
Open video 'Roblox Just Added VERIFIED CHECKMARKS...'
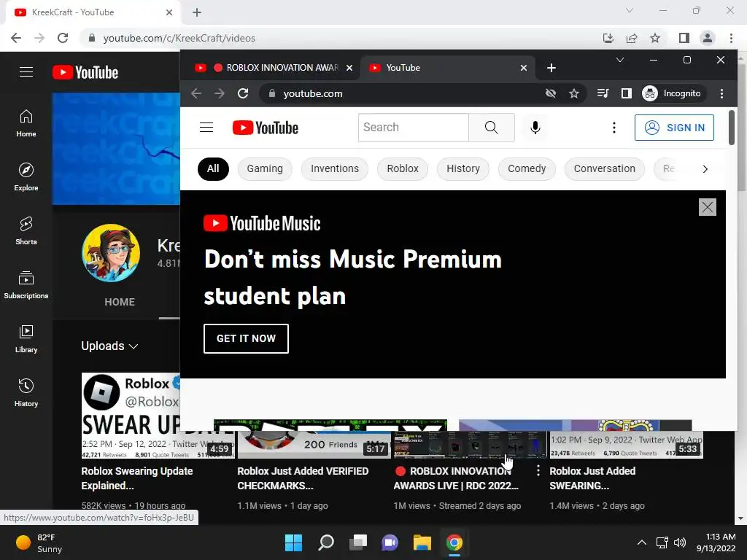click(x=303, y=478)
